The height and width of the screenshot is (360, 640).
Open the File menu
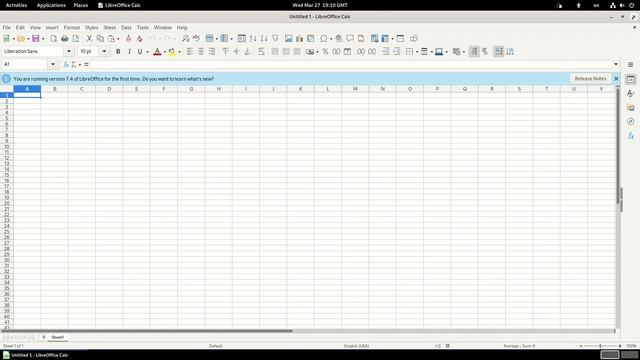(x=7, y=27)
